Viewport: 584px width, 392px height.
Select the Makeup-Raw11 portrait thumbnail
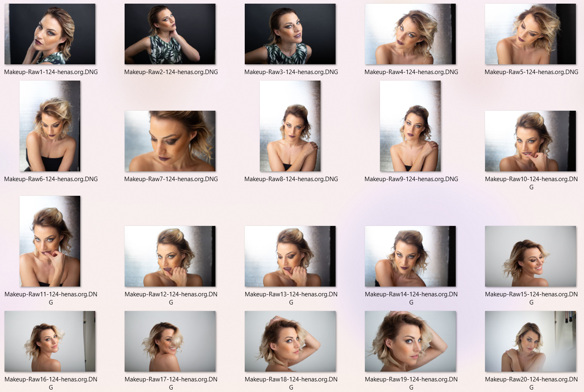point(50,241)
